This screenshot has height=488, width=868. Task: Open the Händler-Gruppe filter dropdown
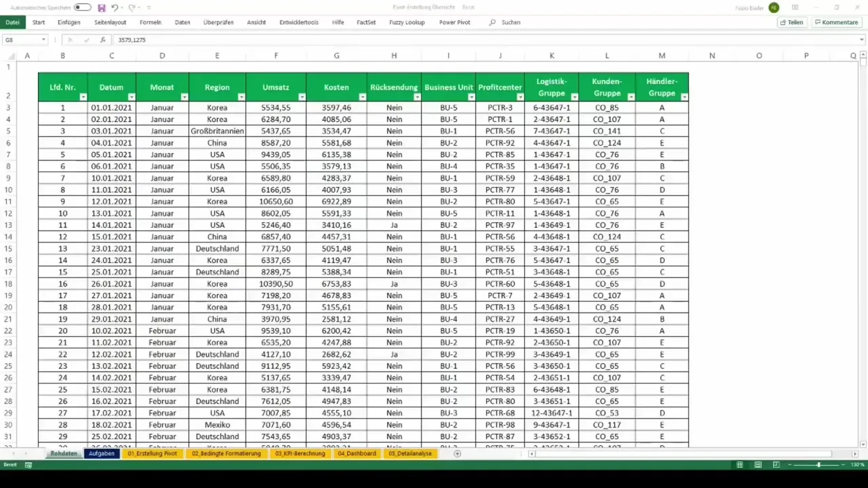pyautogui.click(x=684, y=97)
